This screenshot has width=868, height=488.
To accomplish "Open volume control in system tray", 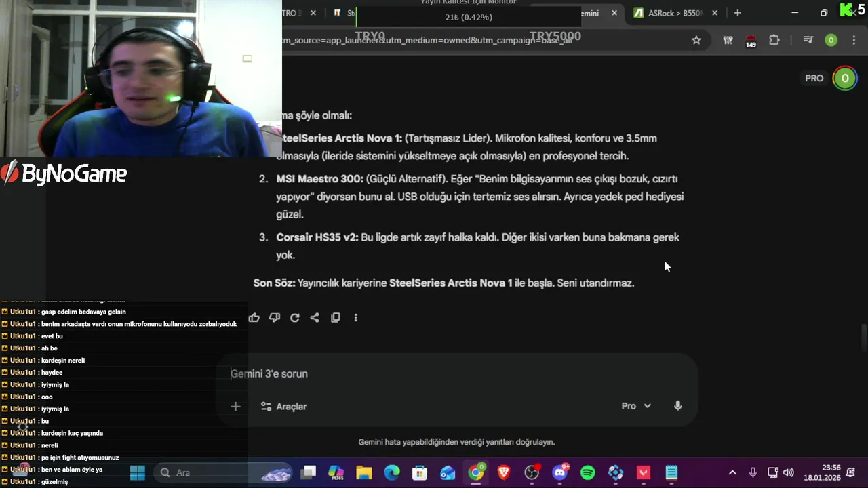I will coord(788,472).
